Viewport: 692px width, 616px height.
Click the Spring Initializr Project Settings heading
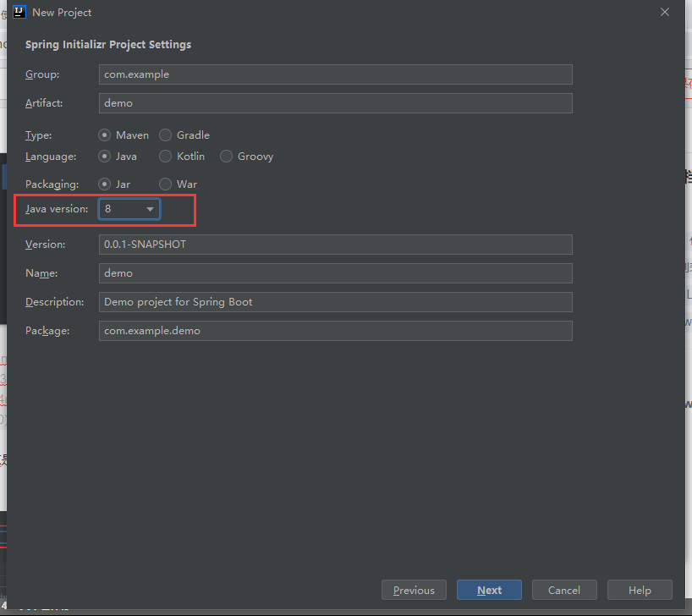click(x=108, y=45)
